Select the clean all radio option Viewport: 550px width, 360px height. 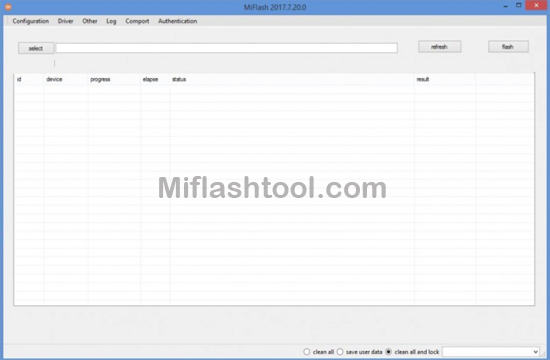tap(318, 352)
